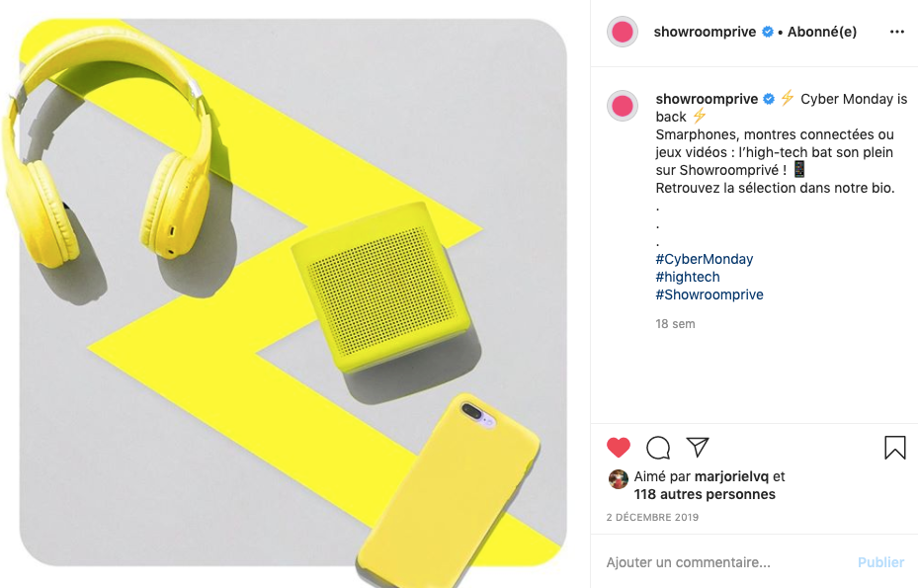The image size is (918, 588).
Task: Click marjorielvq's small avatar thumbnail
Action: (619, 479)
